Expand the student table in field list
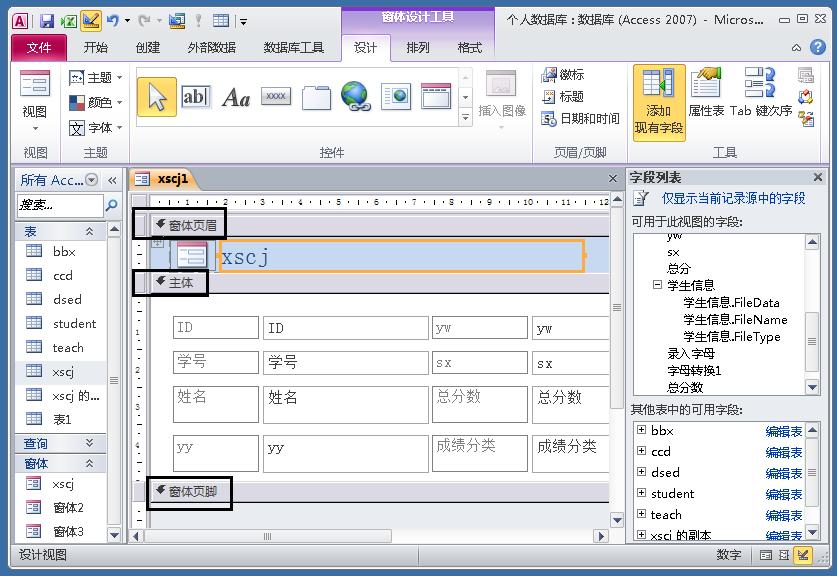This screenshot has height=576, width=837. (x=640, y=494)
